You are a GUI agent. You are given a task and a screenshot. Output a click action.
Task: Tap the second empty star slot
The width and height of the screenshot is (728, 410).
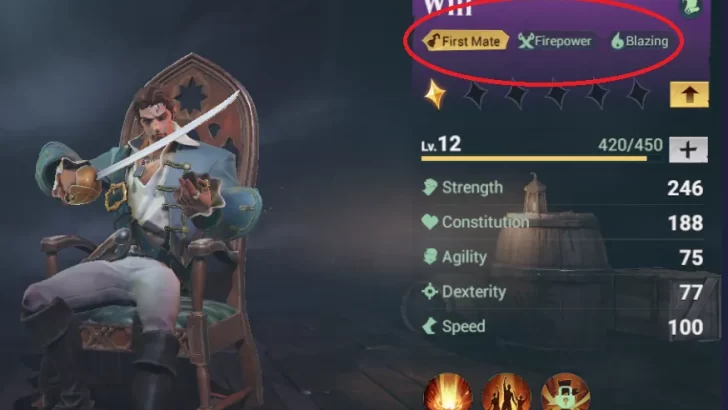tap(516, 94)
